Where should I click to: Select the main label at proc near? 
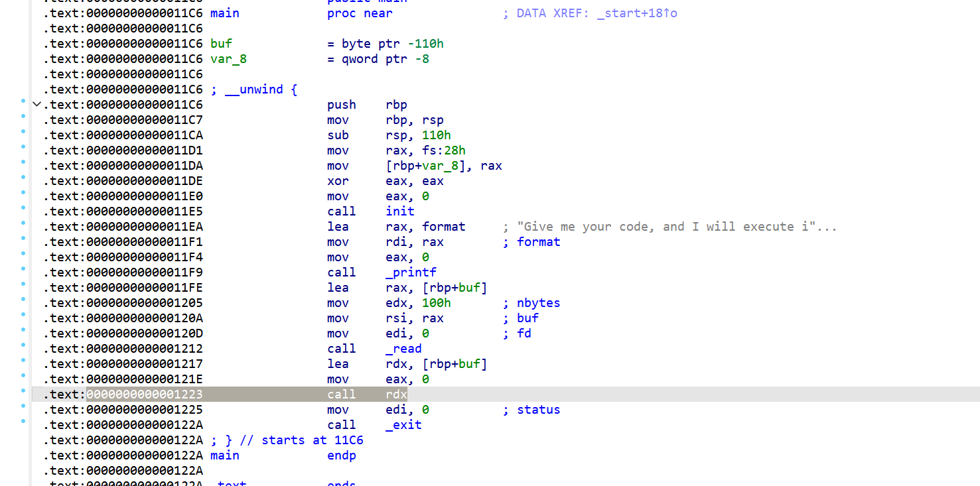tap(224, 13)
